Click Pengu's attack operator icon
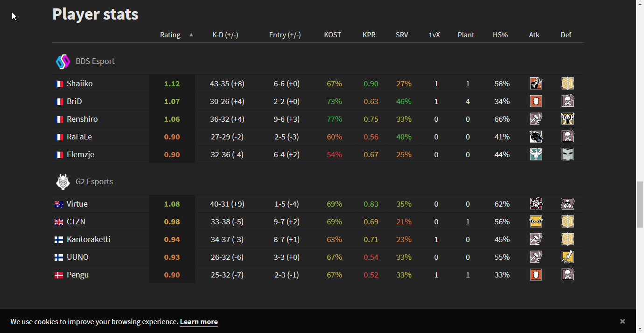The width and height of the screenshot is (644, 333). click(536, 275)
